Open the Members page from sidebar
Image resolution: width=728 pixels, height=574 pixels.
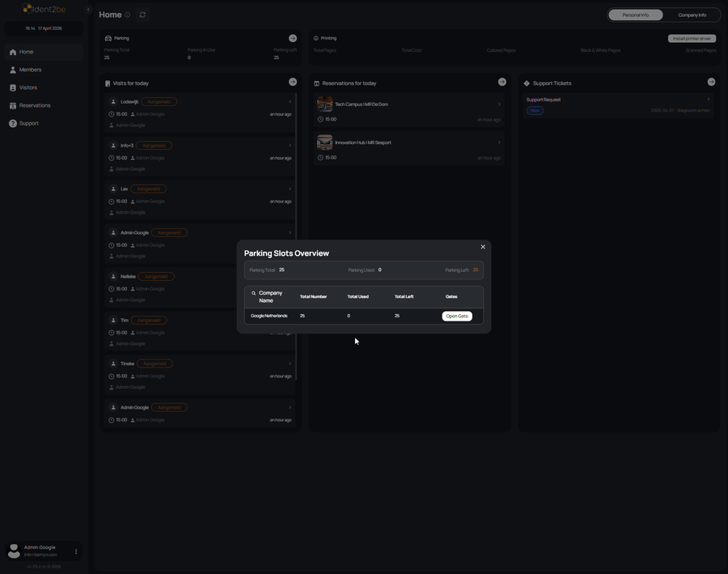pyautogui.click(x=30, y=70)
